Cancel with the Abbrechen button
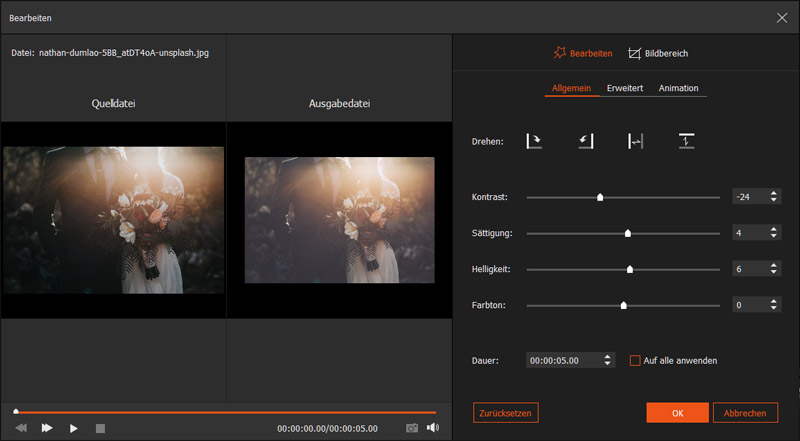 tap(745, 412)
